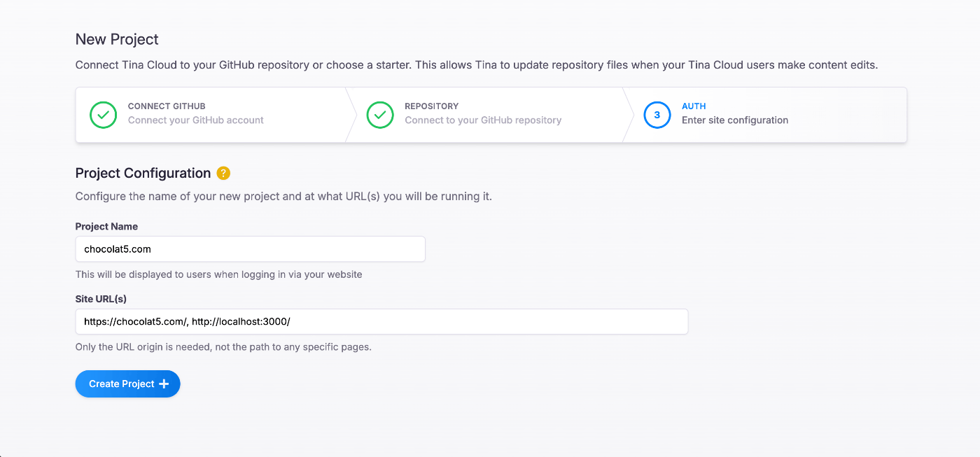Image resolution: width=980 pixels, height=457 pixels.
Task: Focus the Project Name input field
Action: coord(251,249)
